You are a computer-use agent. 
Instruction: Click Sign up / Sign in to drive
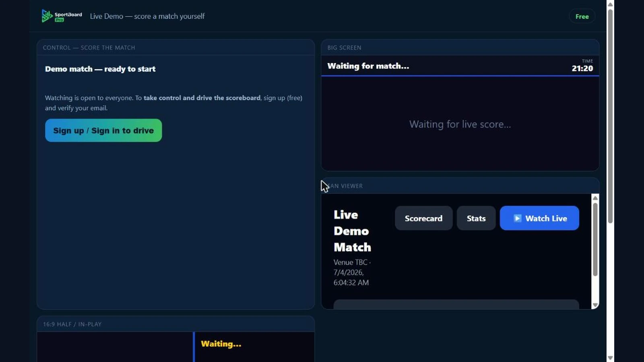(x=103, y=130)
